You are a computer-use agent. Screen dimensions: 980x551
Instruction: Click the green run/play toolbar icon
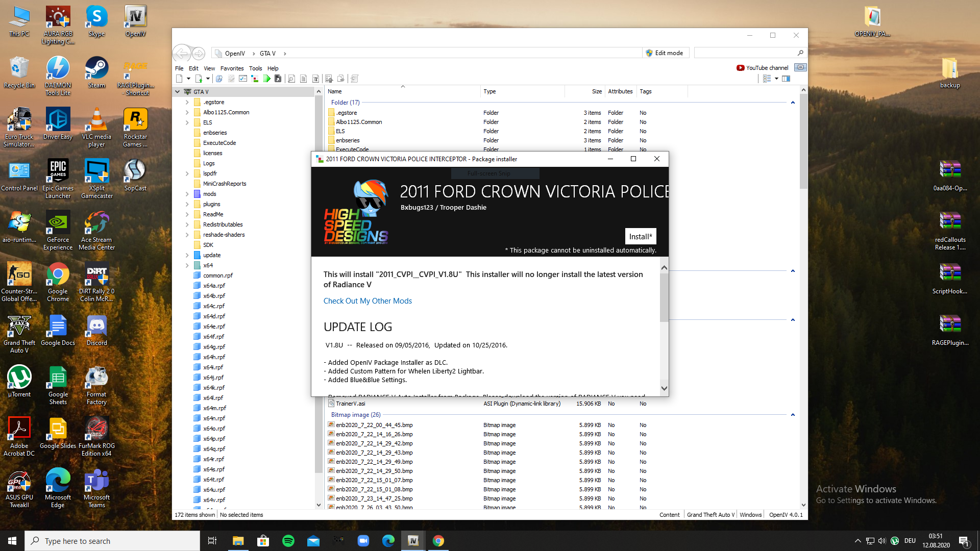pos(266,79)
